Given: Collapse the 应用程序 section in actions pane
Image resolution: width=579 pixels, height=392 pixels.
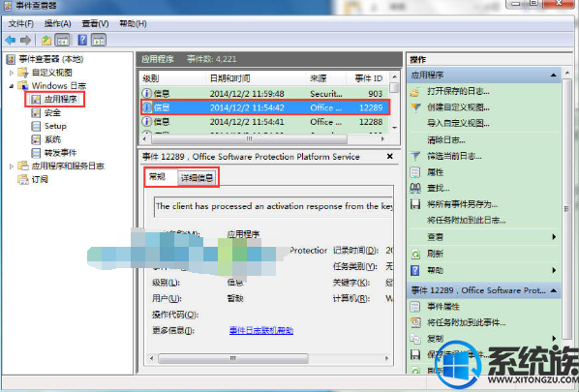Looking at the screenshot, I should click(553, 75).
